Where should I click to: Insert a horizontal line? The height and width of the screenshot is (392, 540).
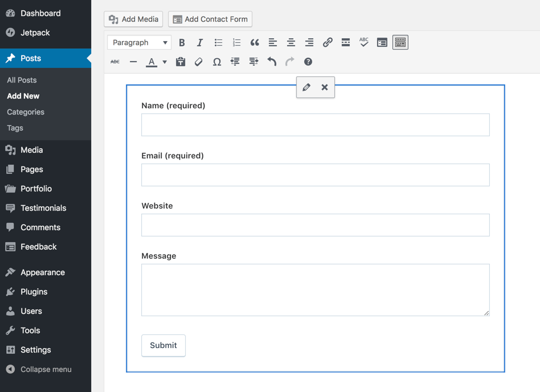coord(133,62)
